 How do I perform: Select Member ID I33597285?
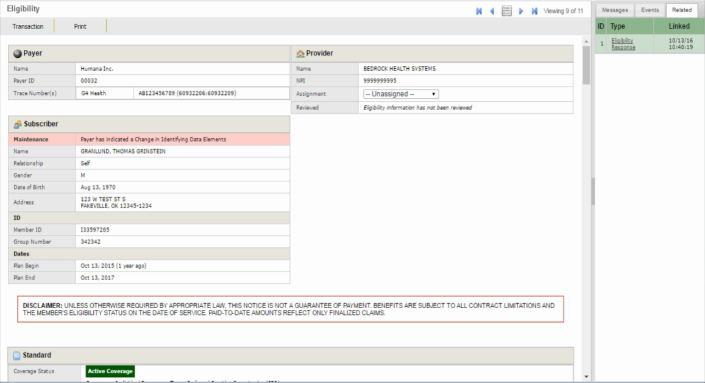(95, 230)
